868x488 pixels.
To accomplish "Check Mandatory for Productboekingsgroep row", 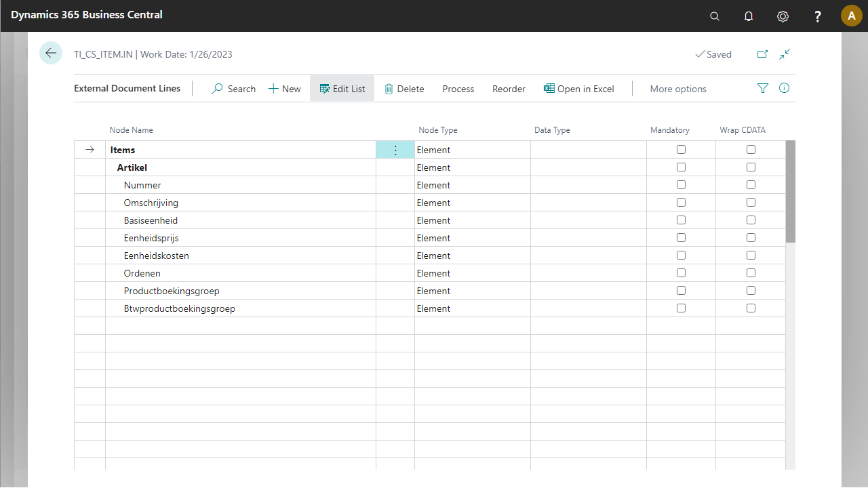I will [x=681, y=291].
